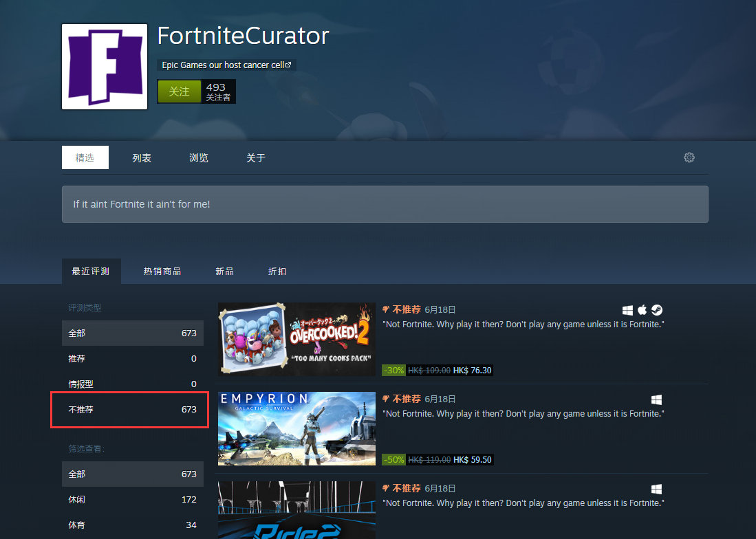The height and width of the screenshot is (539, 756).
Task: Click Empyrion price HK$ 59.50
Action: tap(472, 459)
